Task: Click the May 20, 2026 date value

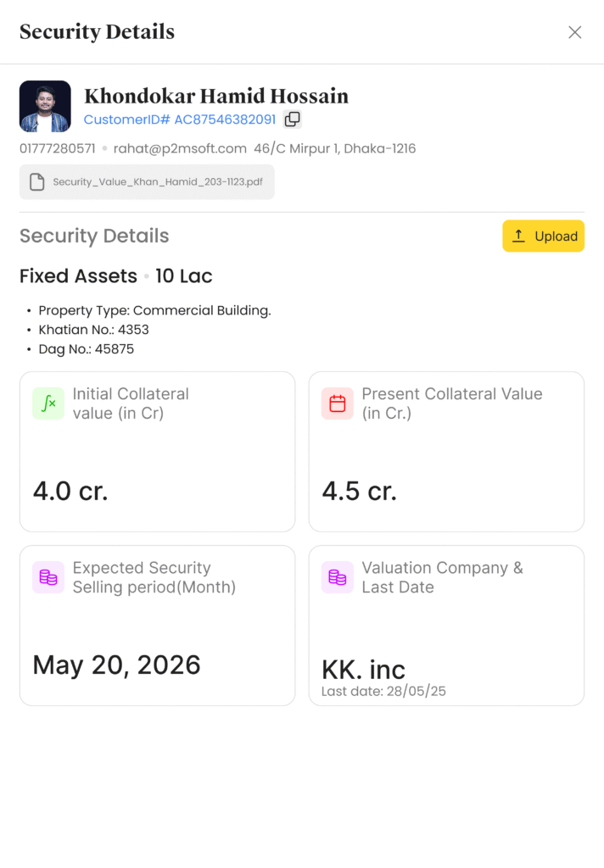Action: [x=116, y=665]
